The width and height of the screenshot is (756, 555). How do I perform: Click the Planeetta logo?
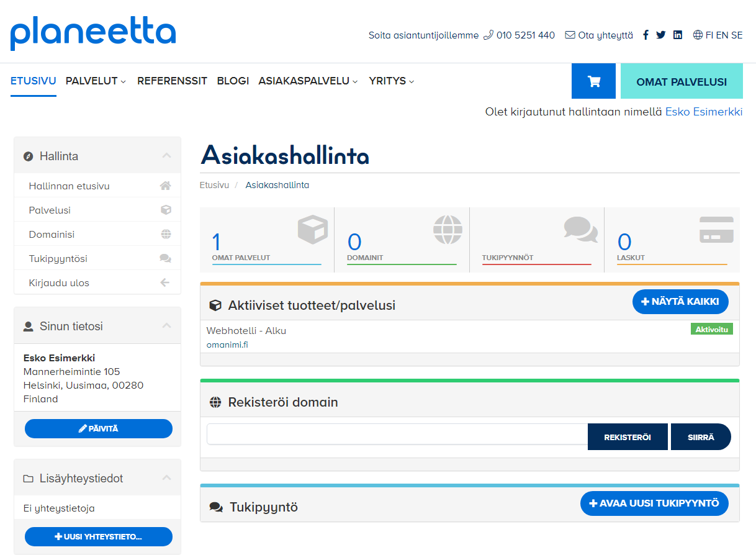point(93,34)
